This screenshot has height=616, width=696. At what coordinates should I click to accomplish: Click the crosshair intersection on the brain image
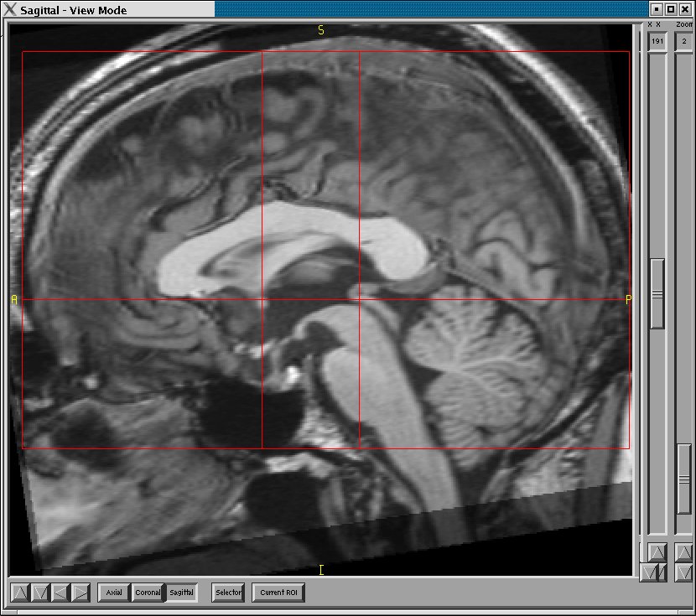(262, 299)
